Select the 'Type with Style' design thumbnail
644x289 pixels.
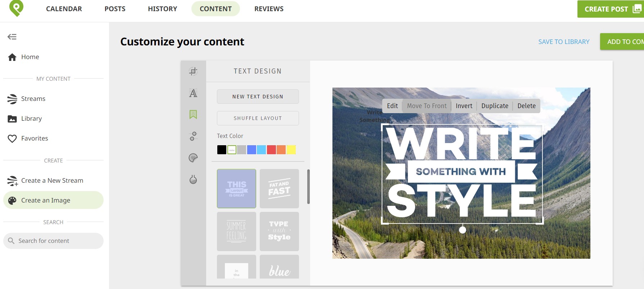[279, 231]
